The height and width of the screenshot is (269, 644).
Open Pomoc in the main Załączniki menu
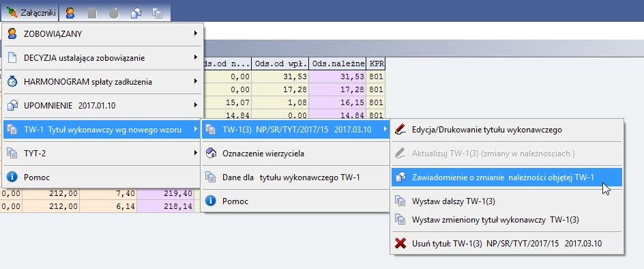103,178
